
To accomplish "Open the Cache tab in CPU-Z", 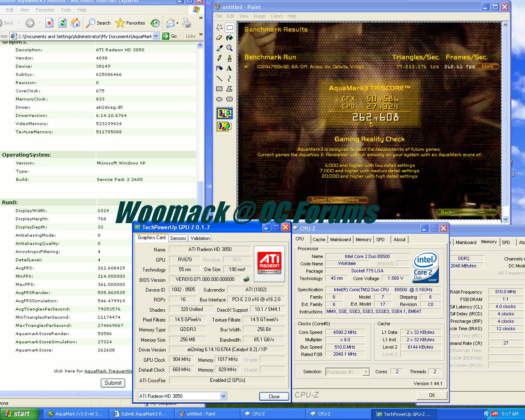I will (x=319, y=240).
